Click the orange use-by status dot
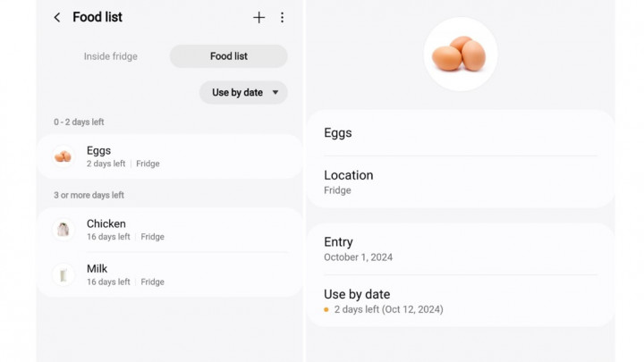Screen dimensions: 644x362 click(x=326, y=309)
